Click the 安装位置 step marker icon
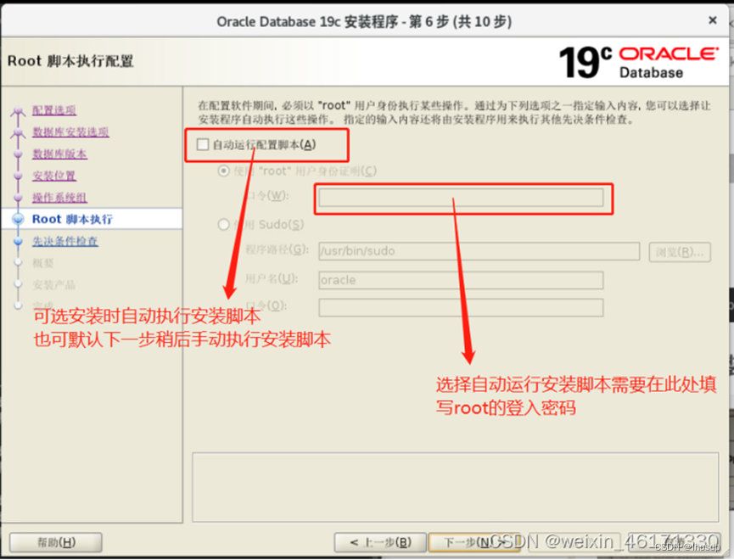The image size is (734, 560). click(x=19, y=176)
